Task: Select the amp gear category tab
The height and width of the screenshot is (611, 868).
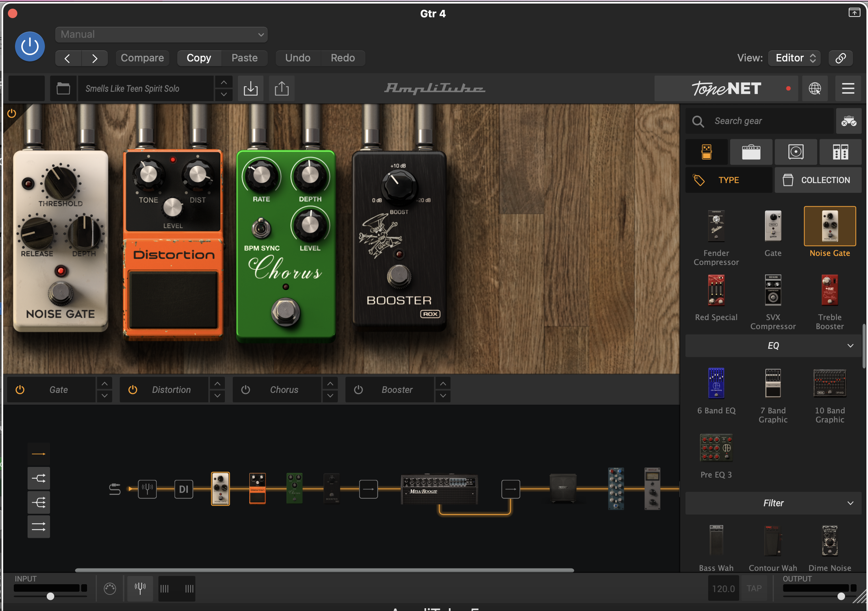Action: [x=751, y=152]
